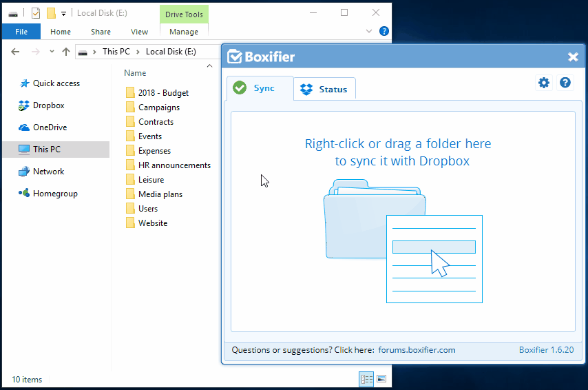
Task: Click the Contracts folder icon
Action: tap(130, 122)
